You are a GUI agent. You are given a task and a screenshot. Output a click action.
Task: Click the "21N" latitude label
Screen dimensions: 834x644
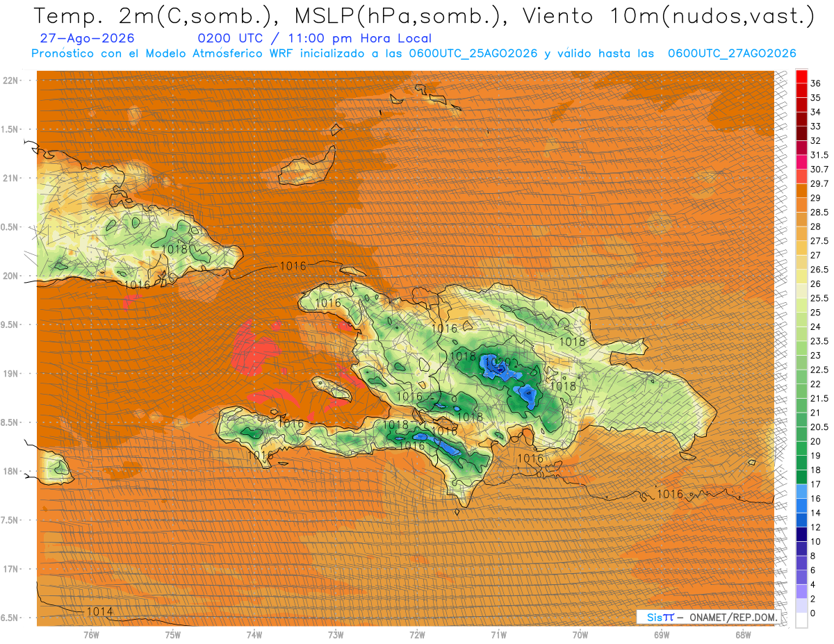pos(11,178)
